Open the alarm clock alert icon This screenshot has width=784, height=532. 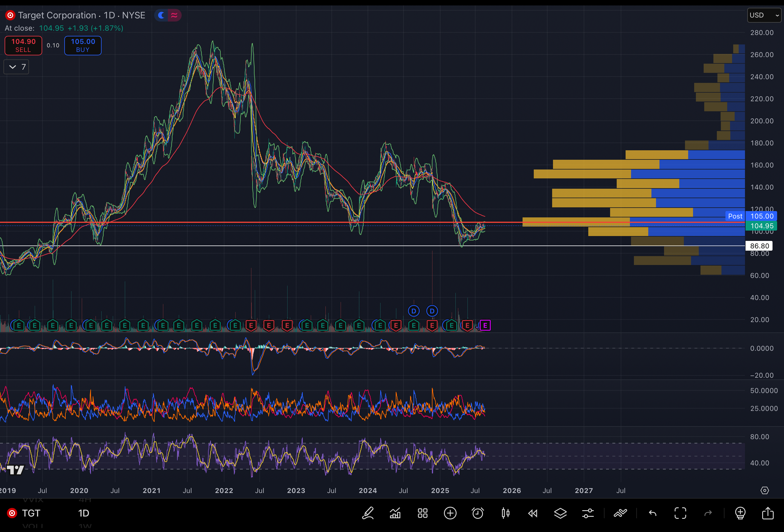(478, 513)
